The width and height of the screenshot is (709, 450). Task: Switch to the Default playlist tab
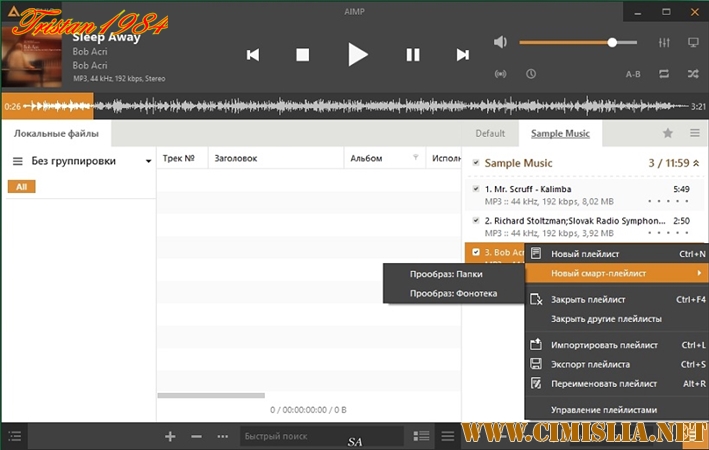(x=490, y=133)
